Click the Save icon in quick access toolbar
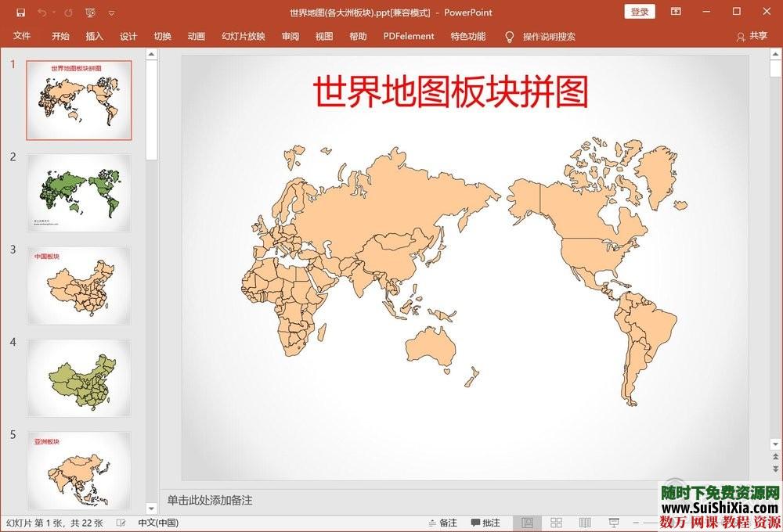The height and width of the screenshot is (532, 783). (21, 11)
